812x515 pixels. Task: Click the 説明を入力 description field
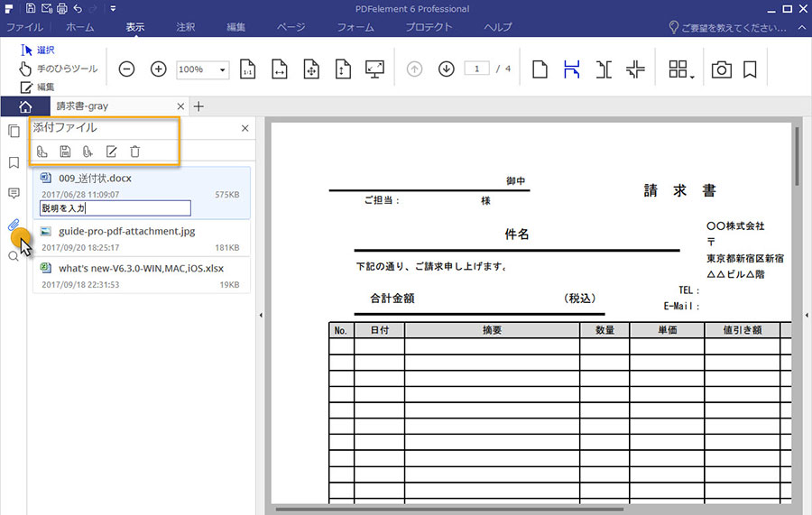pos(115,208)
